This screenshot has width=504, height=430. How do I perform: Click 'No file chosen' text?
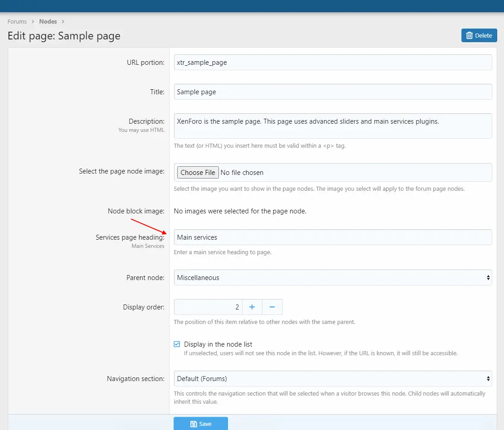click(242, 173)
